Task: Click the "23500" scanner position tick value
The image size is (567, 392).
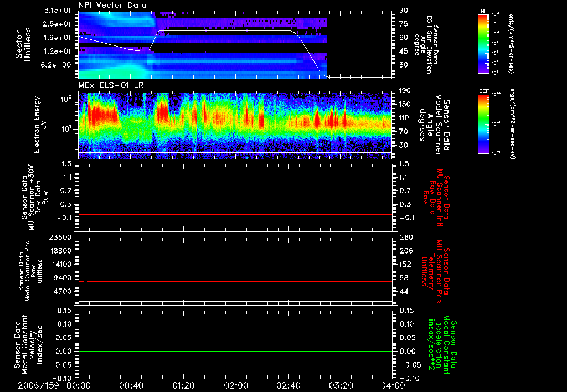Action: [x=61, y=237]
